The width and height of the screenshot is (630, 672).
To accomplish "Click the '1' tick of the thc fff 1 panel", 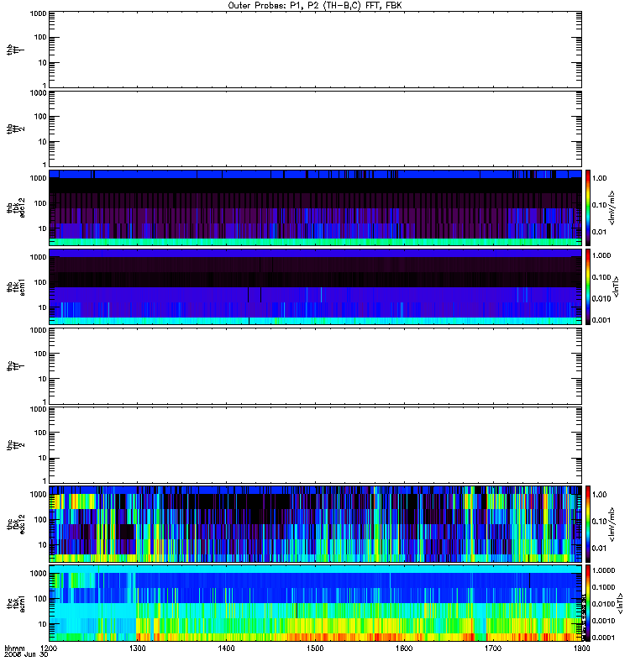I will (x=45, y=402).
